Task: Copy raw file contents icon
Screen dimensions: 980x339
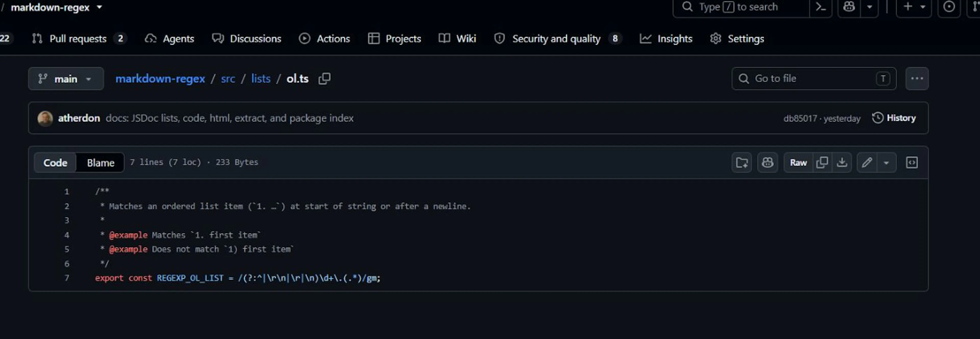Action: click(822, 163)
